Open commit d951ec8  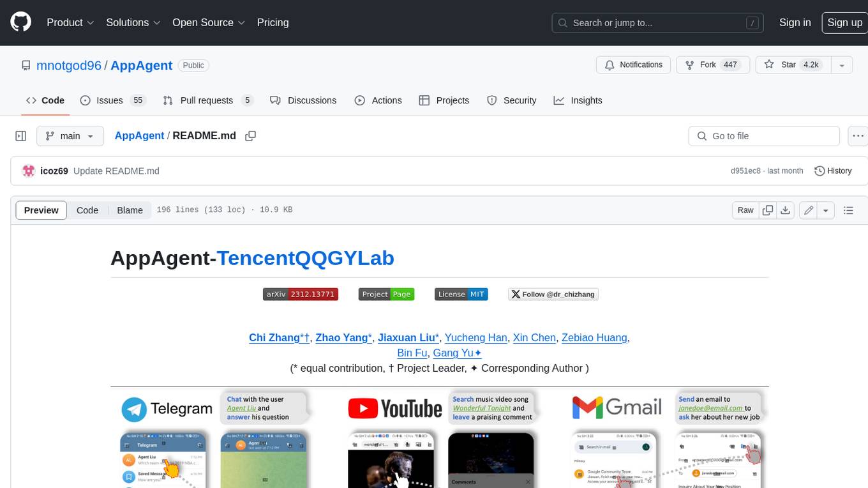tap(745, 171)
